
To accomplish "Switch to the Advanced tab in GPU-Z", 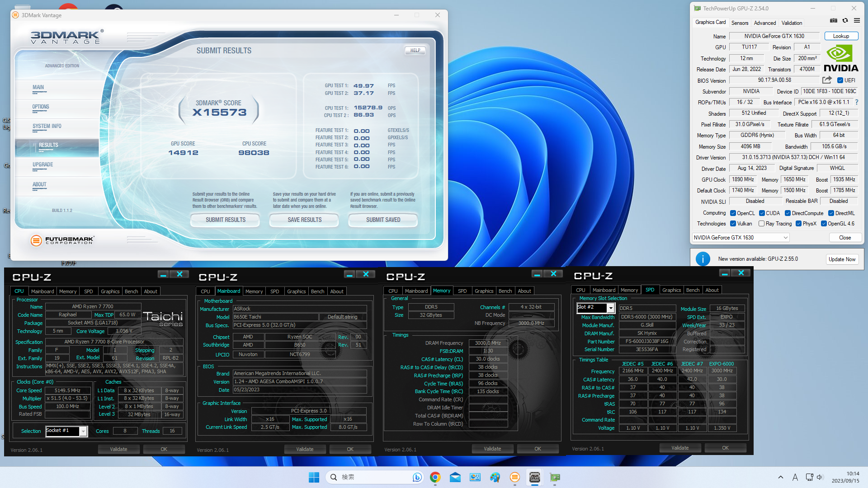I will coord(765,23).
